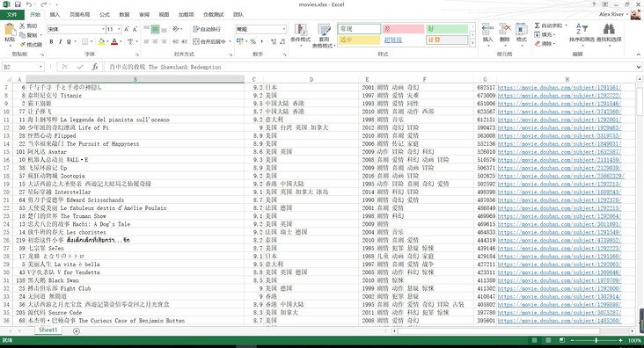
Task: Expand the Name Box dropdown arrow
Action: (x=40, y=67)
